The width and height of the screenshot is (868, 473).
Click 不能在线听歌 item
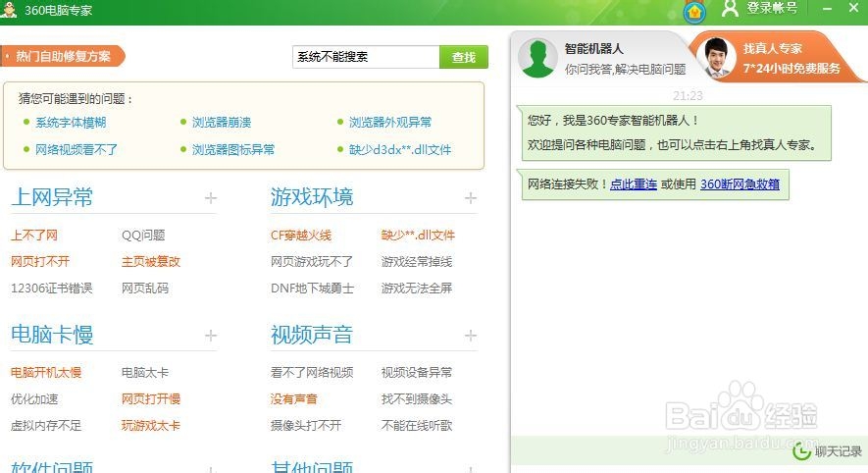pos(416,425)
